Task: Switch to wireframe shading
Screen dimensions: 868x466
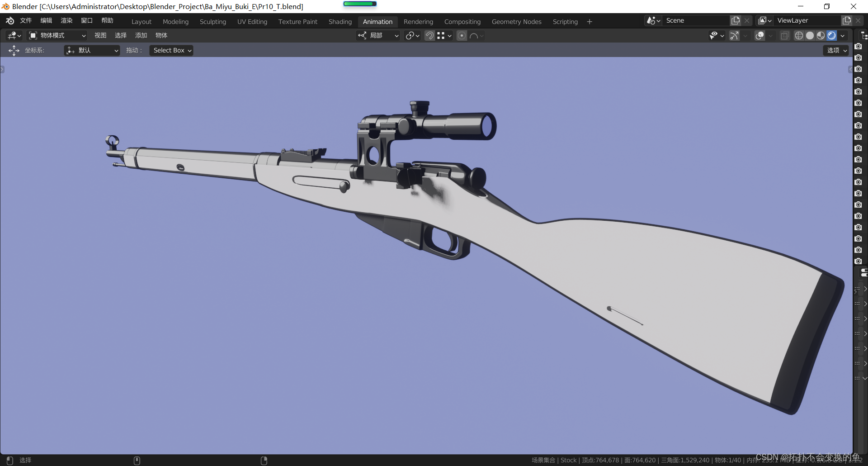Action: click(799, 35)
